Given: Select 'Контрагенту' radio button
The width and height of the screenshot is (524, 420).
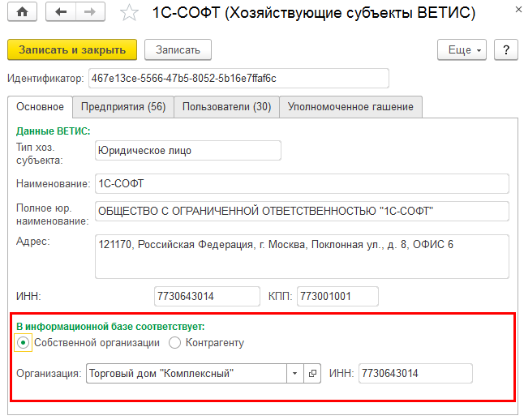Looking at the screenshot, I should point(174,342).
